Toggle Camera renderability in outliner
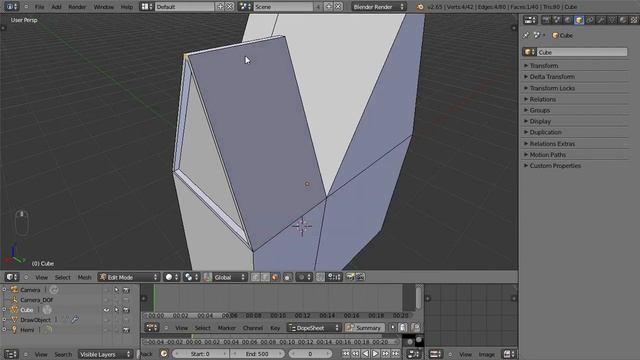 [x=126, y=290]
